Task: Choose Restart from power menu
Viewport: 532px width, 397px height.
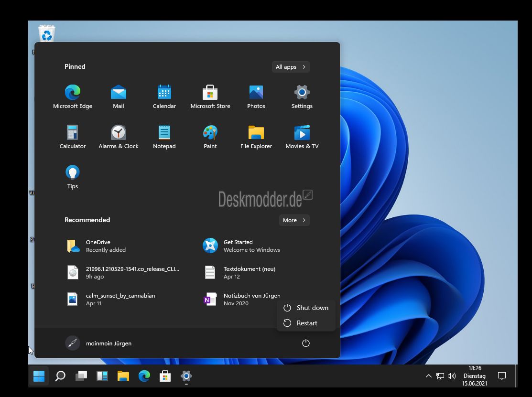Action: 306,323
